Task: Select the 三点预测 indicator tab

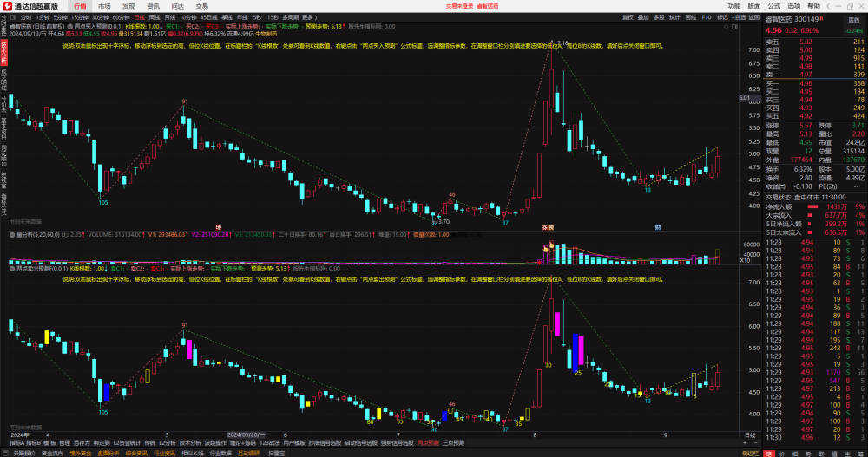Action: pyautogui.click(x=453, y=442)
